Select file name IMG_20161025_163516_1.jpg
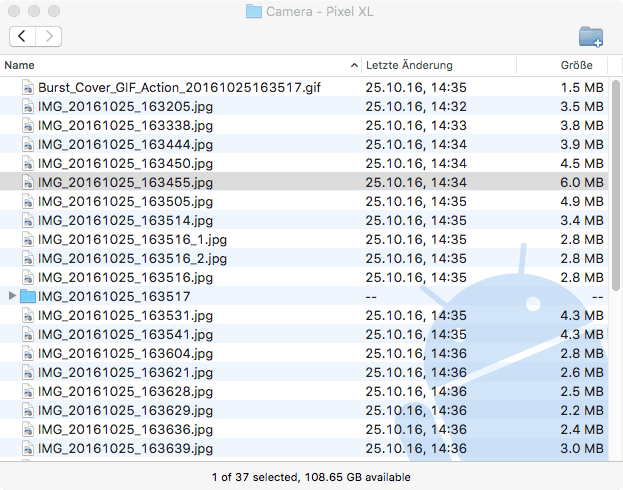The image size is (623, 490). click(x=132, y=240)
